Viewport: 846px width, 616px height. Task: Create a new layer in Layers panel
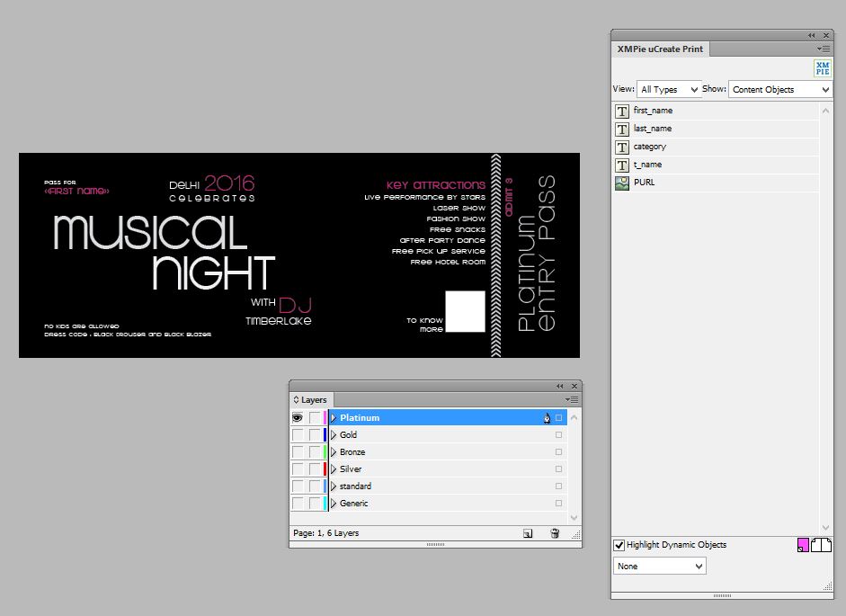(x=528, y=533)
